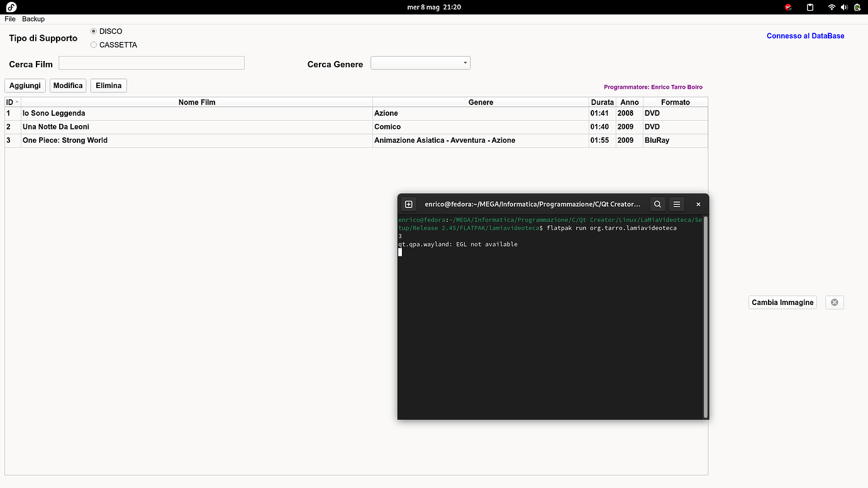Clear the film image with the X icon

click(834, 302)
